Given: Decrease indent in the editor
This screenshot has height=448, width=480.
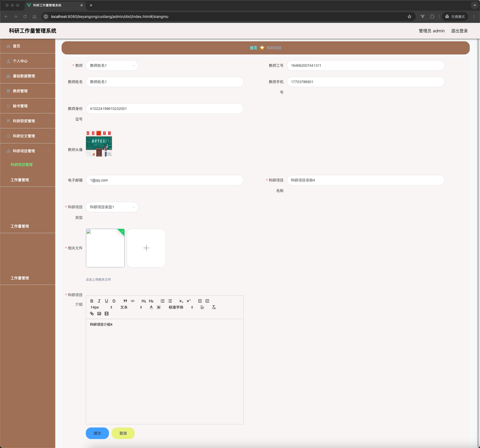Looking at the screenshot, I should pyautogui.click(x=200, y=301).
